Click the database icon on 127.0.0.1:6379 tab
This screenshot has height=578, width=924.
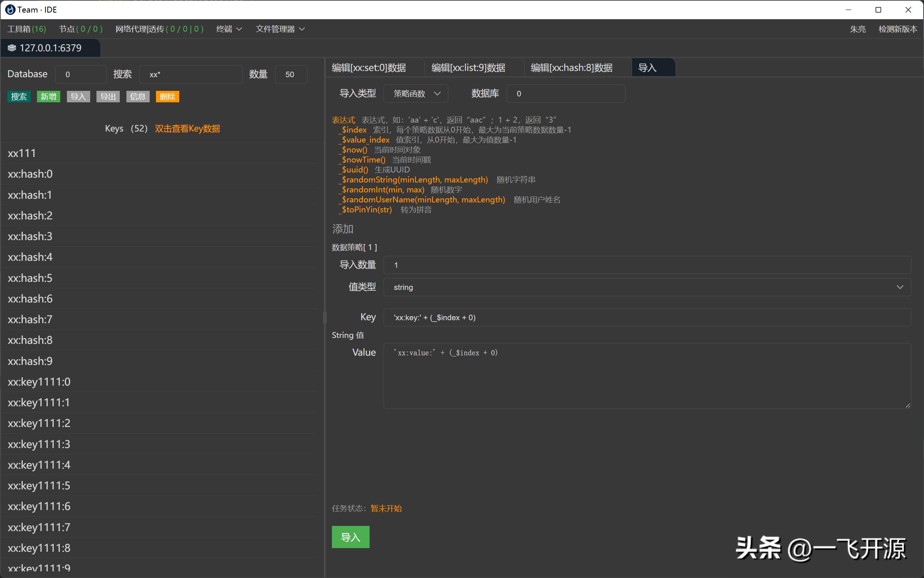[x=11, y=48]
